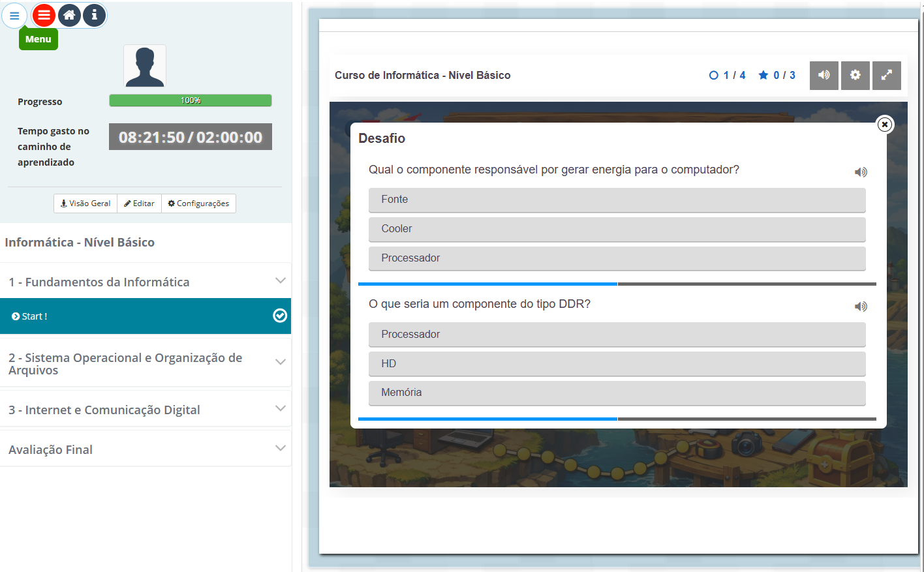This screenshot has width=924, height=572.
Task: Play audio for the DDR question
Action: point(861,307)
